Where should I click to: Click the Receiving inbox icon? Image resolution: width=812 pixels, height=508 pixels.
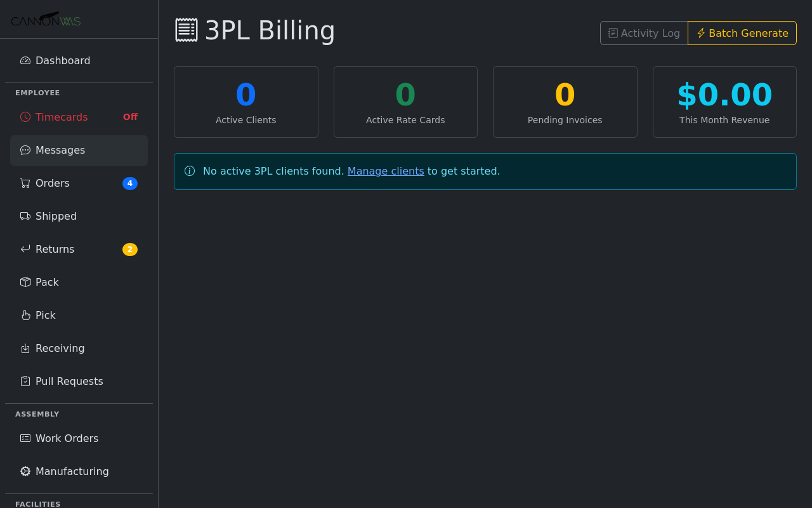(x=24, y=348)
